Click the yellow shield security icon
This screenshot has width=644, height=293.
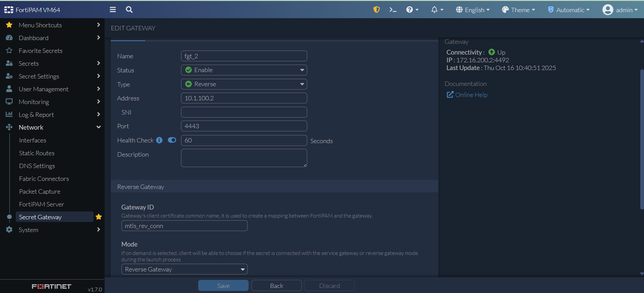377,10
